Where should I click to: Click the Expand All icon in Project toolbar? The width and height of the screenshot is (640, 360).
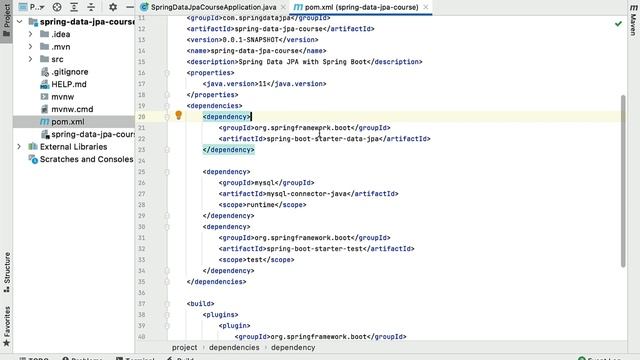(x=74, y=7)
